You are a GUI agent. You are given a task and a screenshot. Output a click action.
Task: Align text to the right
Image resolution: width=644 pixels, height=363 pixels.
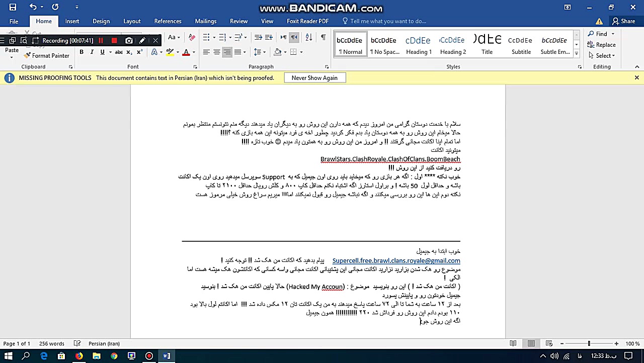227,52
